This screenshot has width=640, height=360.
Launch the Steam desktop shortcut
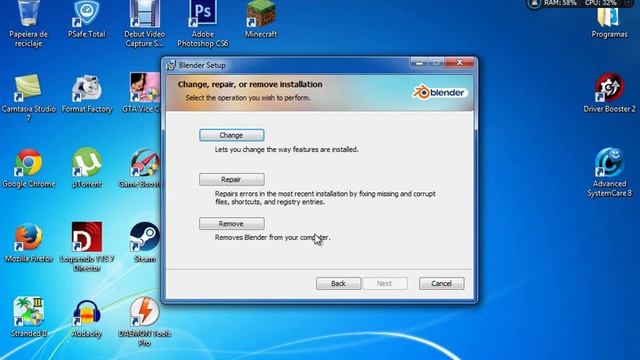(144, 243)
